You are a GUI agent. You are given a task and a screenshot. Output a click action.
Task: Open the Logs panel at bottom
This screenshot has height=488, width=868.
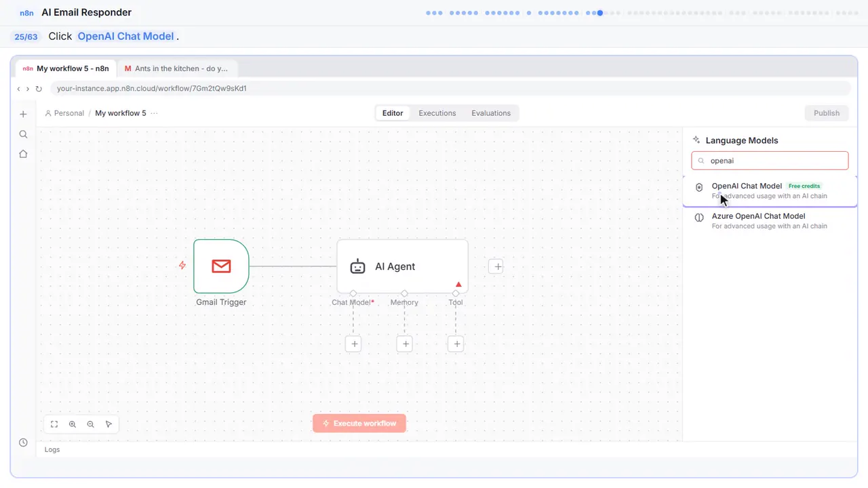[x=52, y=449]
